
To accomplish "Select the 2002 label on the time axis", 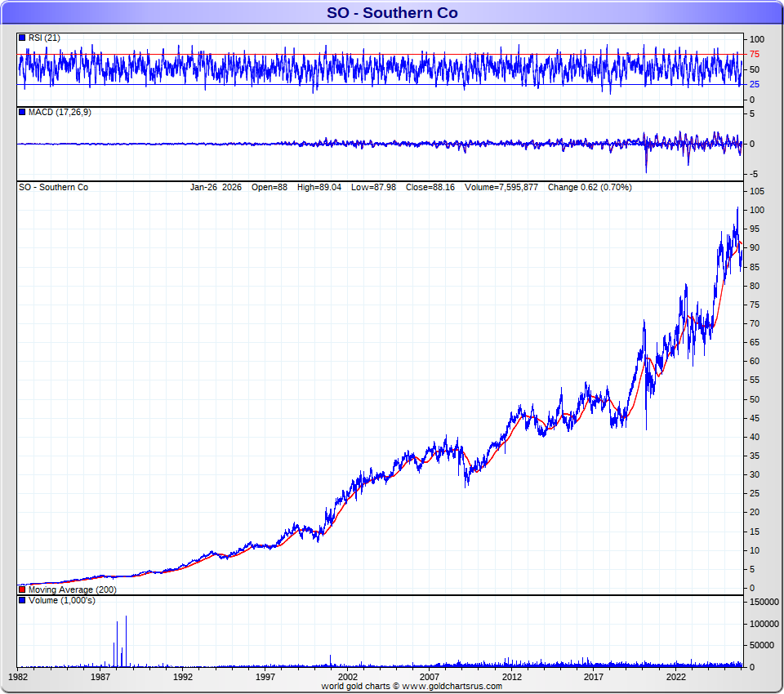I will tap(348, 677).
